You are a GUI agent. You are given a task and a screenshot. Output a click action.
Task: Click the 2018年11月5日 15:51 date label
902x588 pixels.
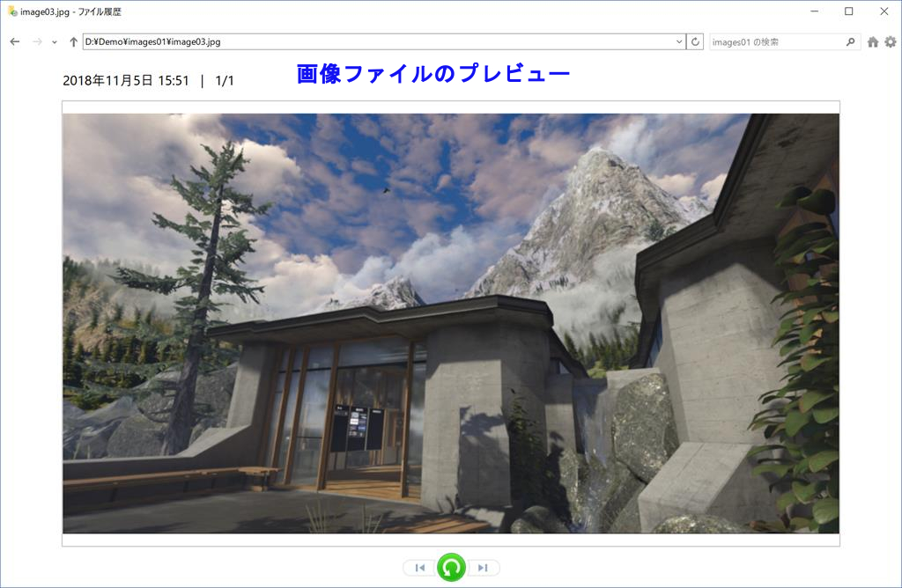pyautogui.click(x=126, y=81)
